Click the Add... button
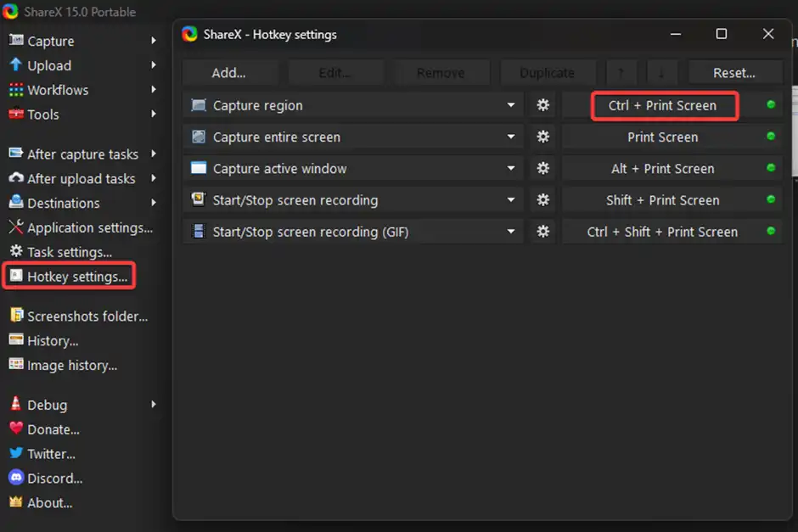The width and height of the screenshot is (798, 532). (229, 72)
